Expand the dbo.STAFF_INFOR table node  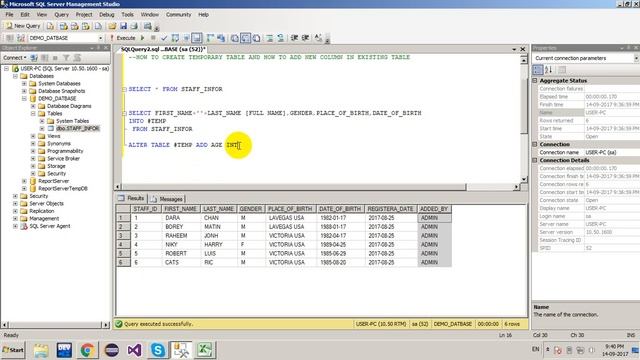tap(42, 129)
